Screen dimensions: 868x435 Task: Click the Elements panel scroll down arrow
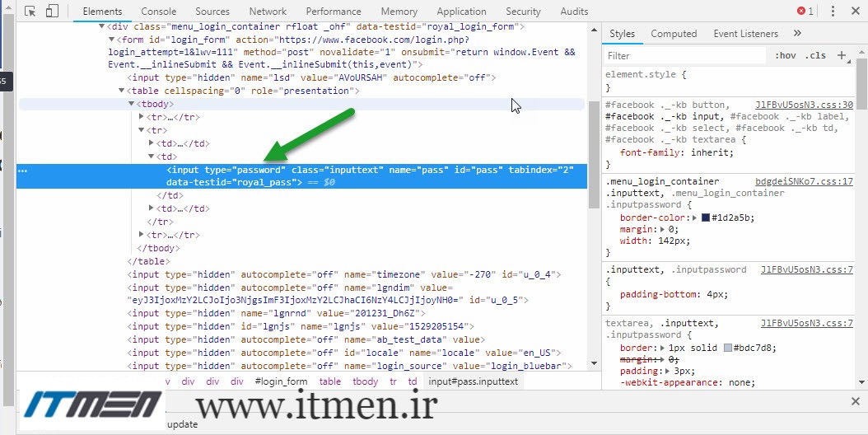[595, 363]
